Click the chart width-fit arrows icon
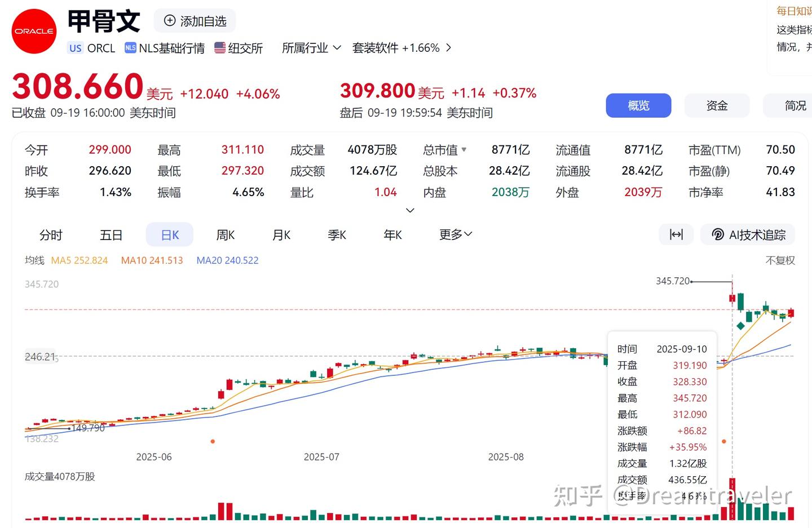The height and width of the screenshot is (528, 812). coord(676,234)
